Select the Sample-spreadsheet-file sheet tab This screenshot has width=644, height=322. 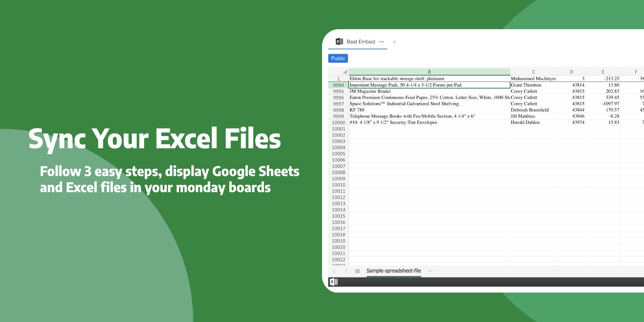click(x=393, y=271)
